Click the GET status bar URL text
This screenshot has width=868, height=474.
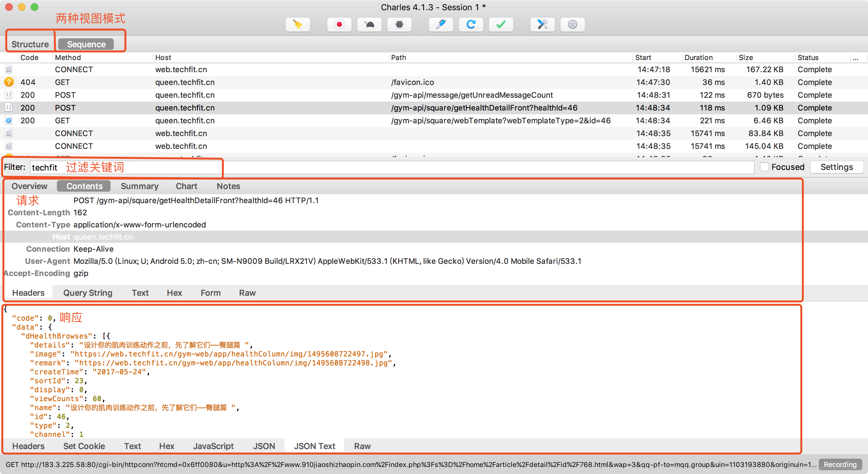(411, 464)
